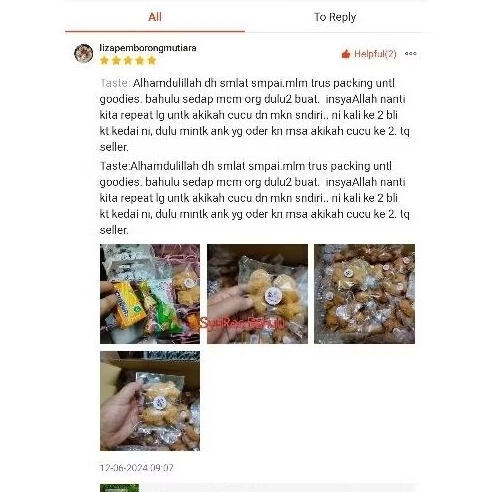Click the first yellow rating star
Image resolution: width=492 pixels, height=492 pixels.
[104, 61]
